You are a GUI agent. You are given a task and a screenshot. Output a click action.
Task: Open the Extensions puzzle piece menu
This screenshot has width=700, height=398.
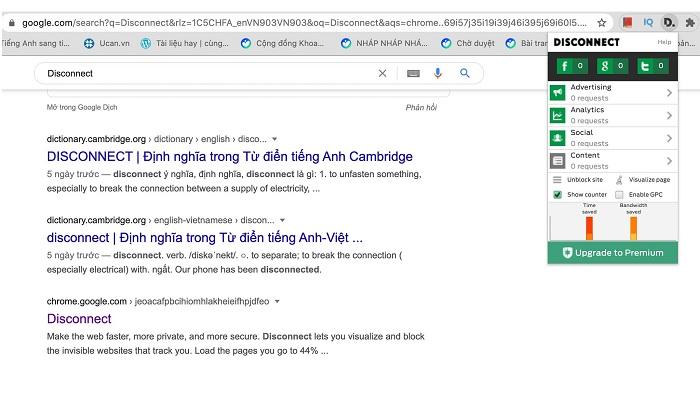tap(690, 22)
